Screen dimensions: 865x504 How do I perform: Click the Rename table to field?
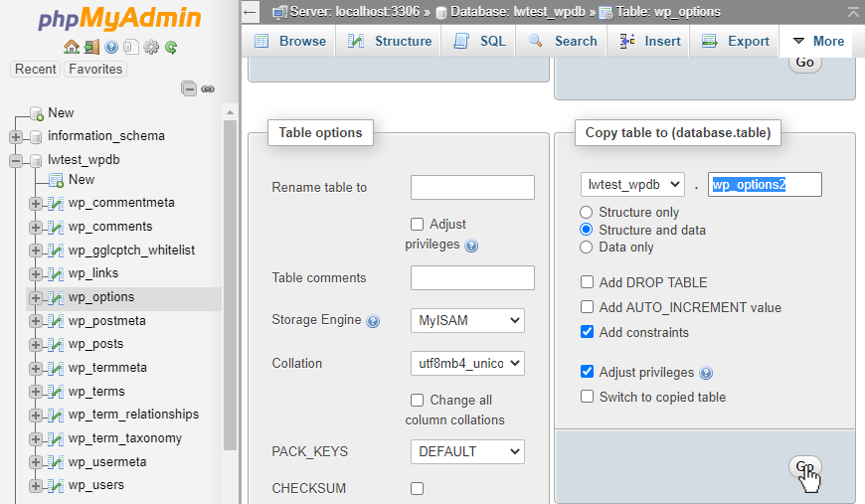pos(472,187)
